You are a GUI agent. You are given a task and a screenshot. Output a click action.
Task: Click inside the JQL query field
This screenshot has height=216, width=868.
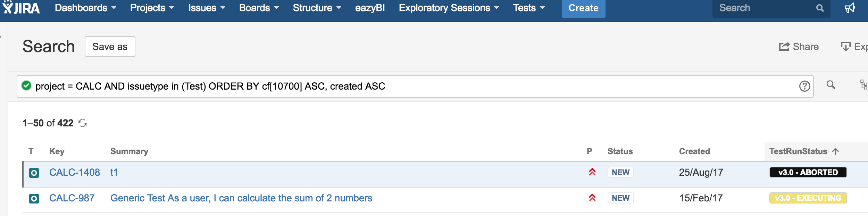[x=415, y=86]
